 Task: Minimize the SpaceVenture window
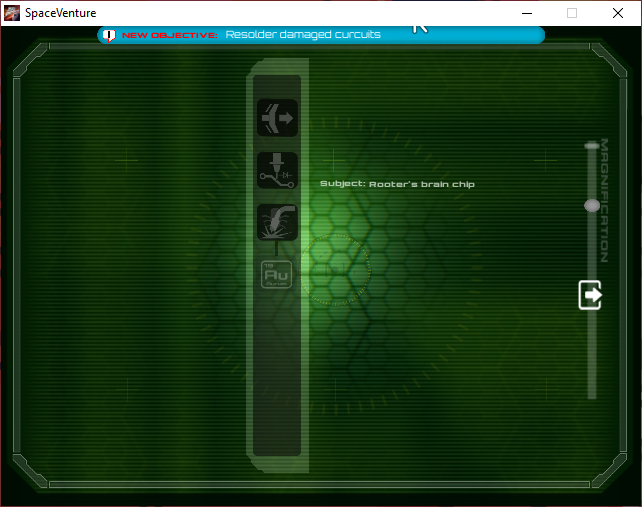point(527,13)
